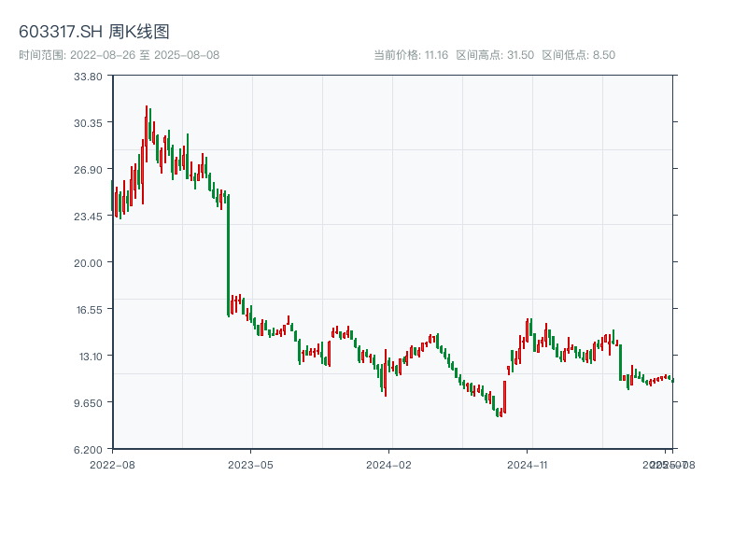Click the 时间范围 date range text
Screen dimensions: 747x560
pos(119,55)
